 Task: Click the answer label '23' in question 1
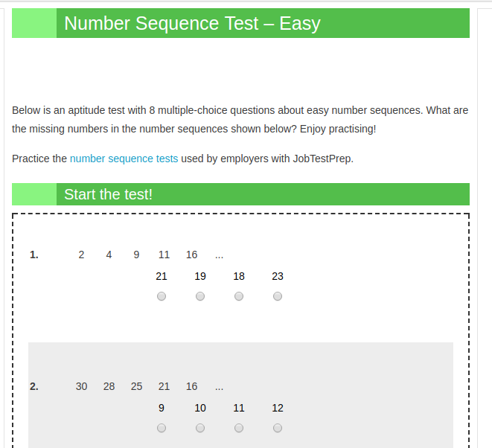coord(278,276)
